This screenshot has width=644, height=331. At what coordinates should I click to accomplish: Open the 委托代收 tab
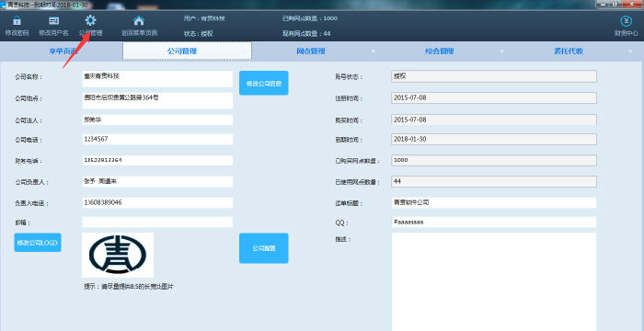pos(569,51)
